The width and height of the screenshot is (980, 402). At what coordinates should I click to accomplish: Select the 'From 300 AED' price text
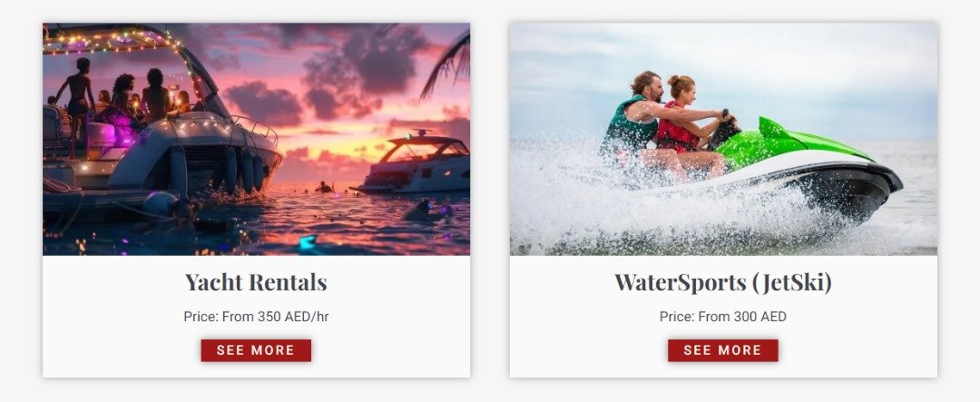click(x=742, y=317)
